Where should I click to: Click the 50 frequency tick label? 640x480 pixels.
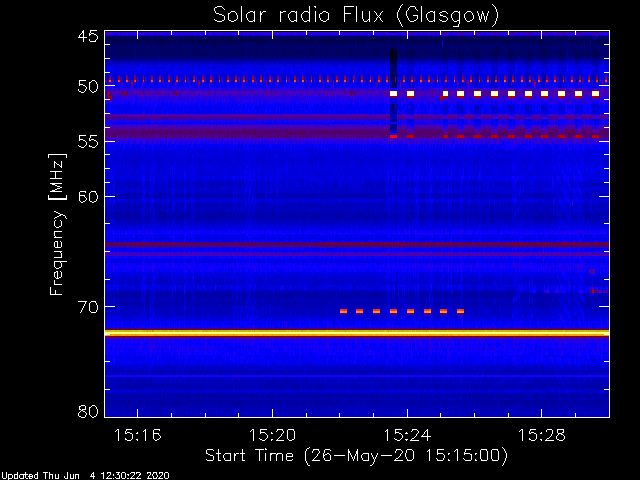[88, 87]
